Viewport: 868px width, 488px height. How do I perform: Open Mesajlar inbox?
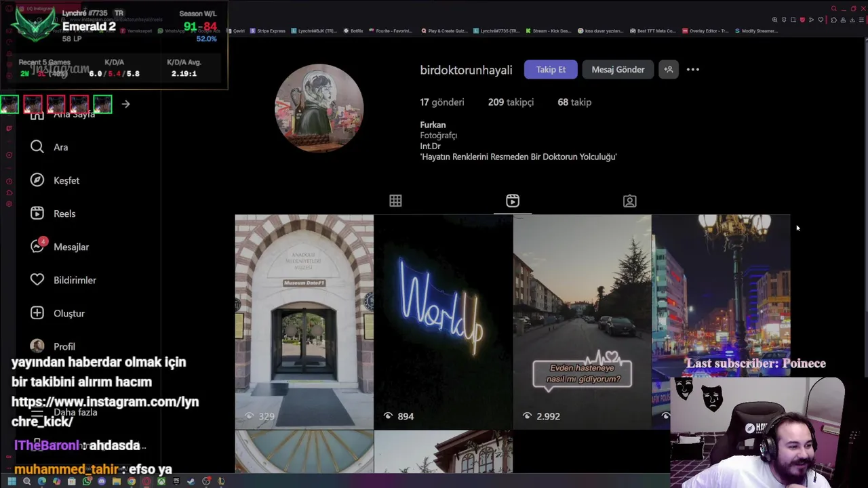60,247
